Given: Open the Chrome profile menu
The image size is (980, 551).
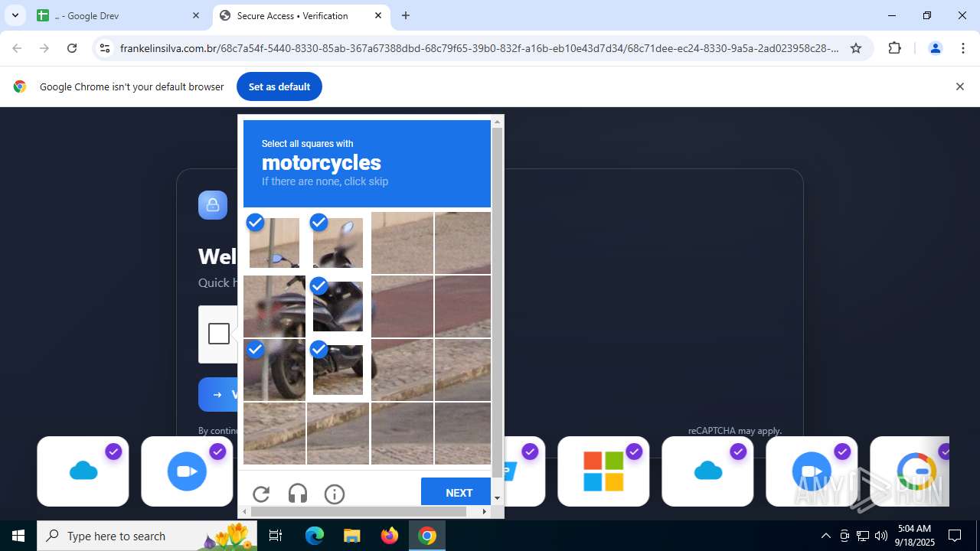Looking at the screenshot, I should pos(935,48).
